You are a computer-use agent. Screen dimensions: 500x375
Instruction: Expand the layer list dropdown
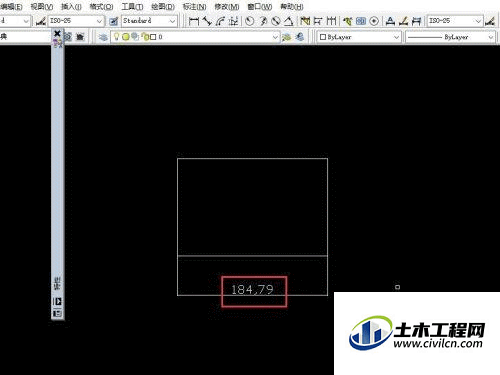[x=275, y=37]
